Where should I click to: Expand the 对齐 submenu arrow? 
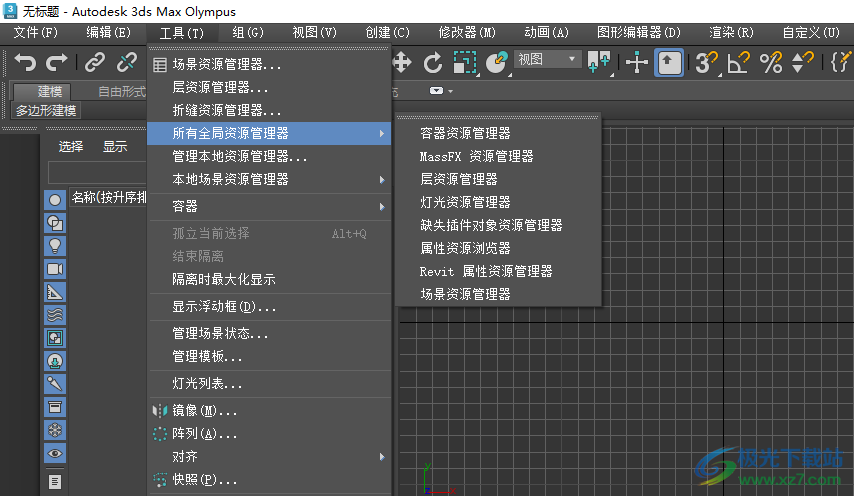(382, 457)
